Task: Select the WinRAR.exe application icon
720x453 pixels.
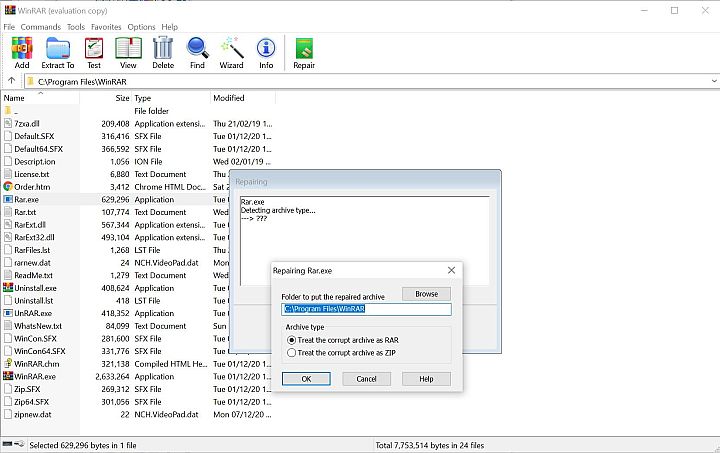Action: coord(8,376)
